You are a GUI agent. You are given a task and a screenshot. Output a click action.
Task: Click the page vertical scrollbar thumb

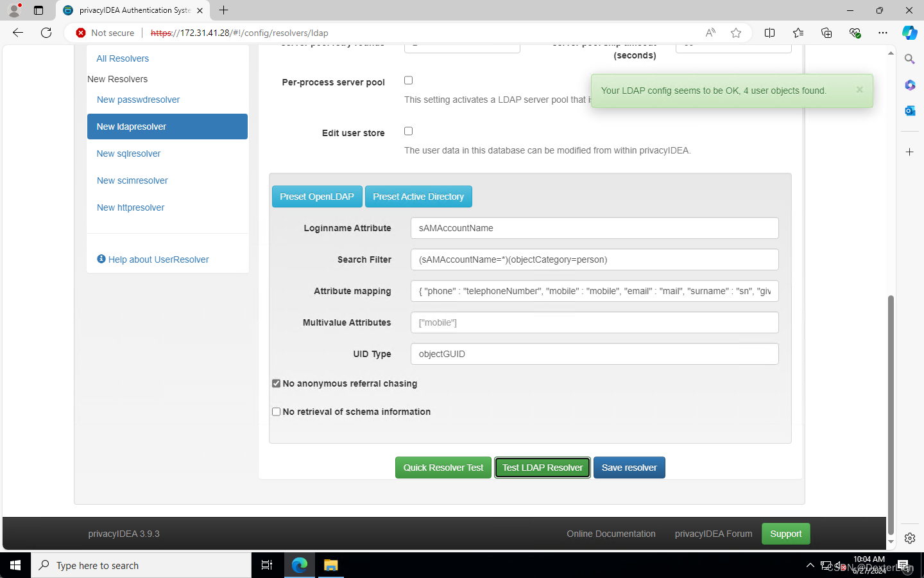[891, 414]
